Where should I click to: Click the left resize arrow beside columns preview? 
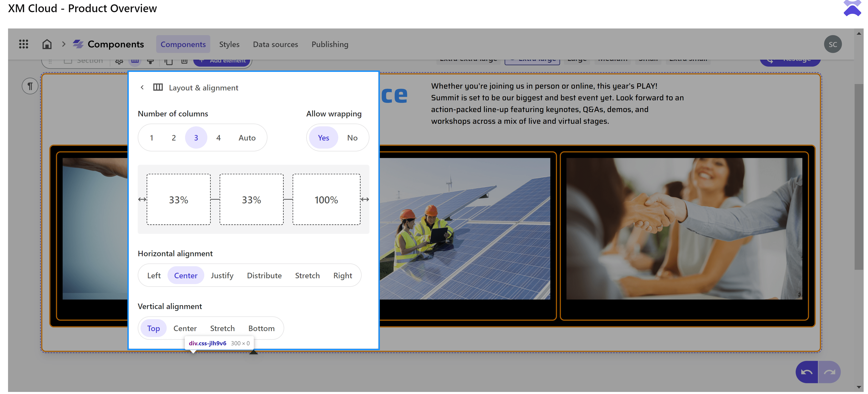[x=142, y=200]
